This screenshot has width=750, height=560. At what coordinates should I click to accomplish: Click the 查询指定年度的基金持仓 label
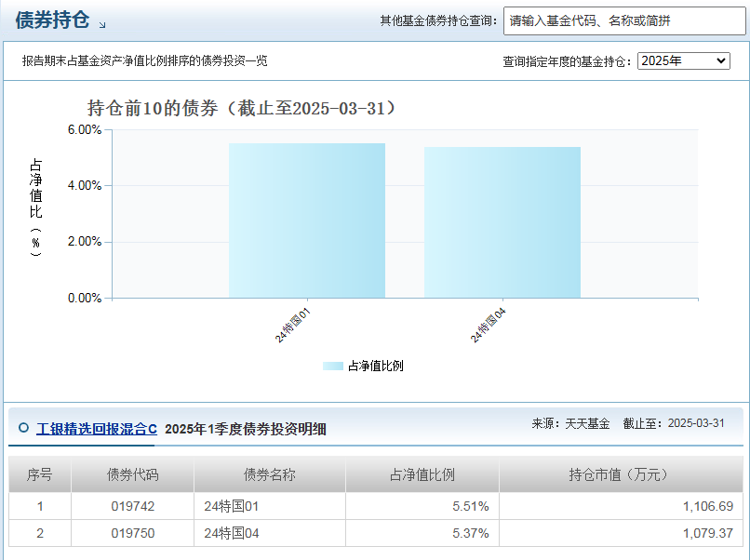coord(567,61)
